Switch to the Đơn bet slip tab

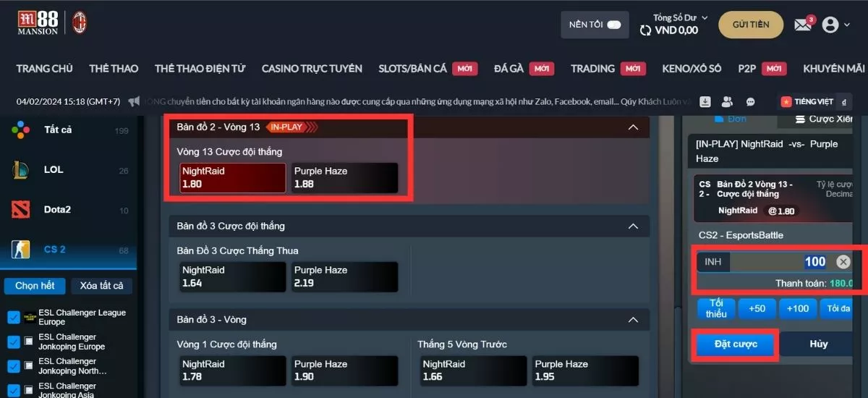pyautogui.click(x=730, y=119)
